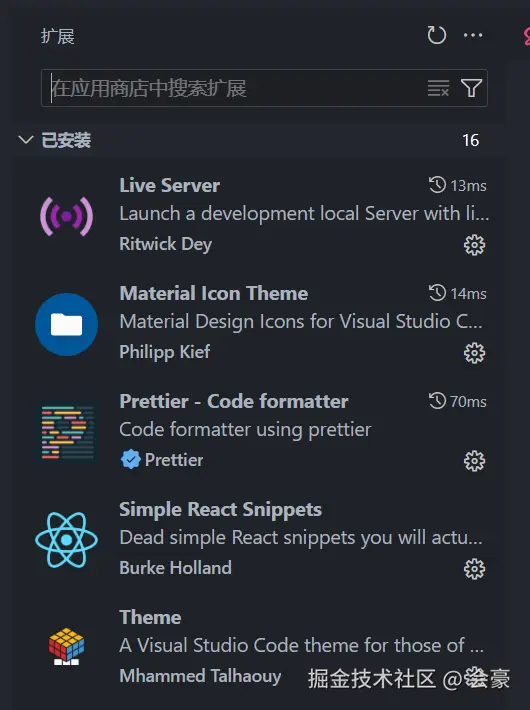The height and width of the screenshot is (710, 530).
Task: Refresh the extensions list
Action: point(437,35)
